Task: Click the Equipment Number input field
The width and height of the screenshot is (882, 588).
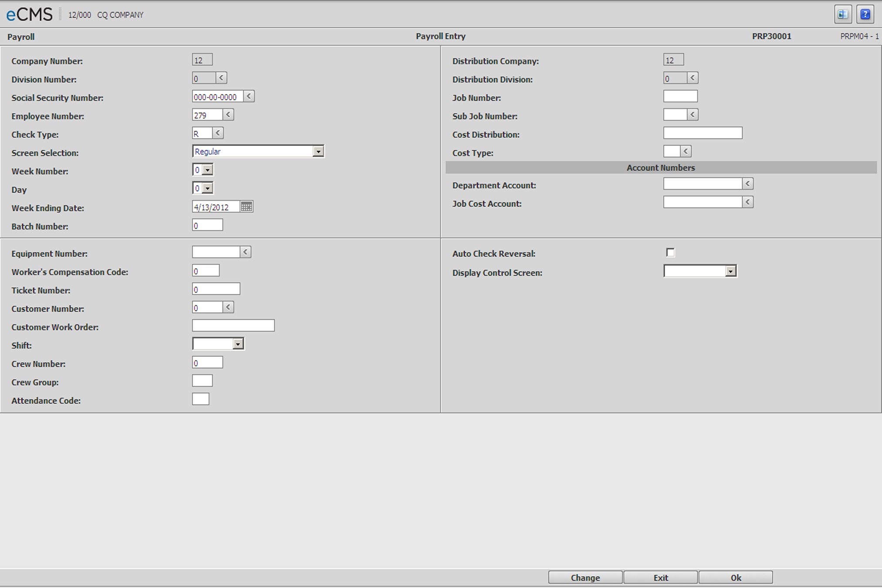Action: pyautogui.click(x=216, y=252)
